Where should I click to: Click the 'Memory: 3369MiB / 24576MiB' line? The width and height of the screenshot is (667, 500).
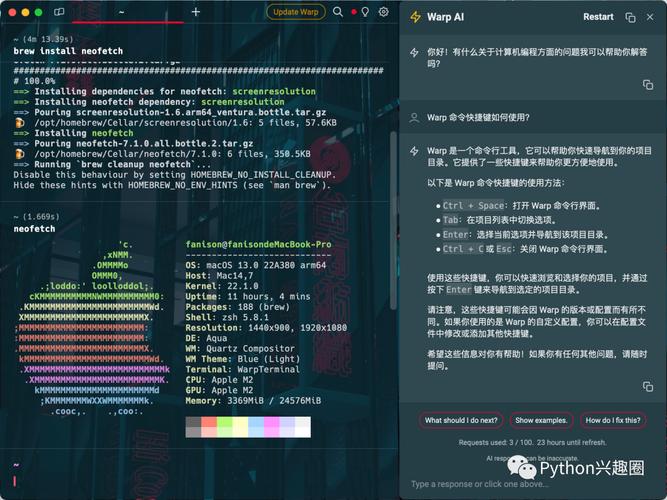253,401
